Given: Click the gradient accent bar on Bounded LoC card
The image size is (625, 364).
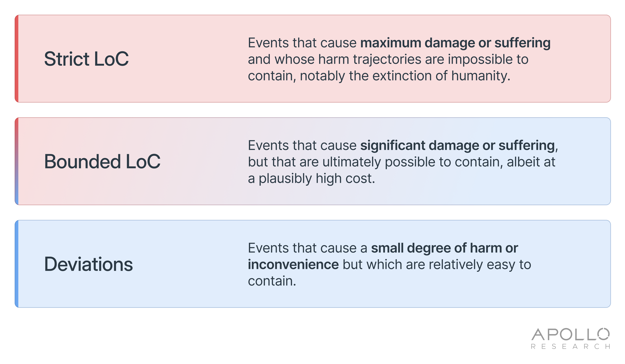Looking at the screenshot, I should [17, 161].
